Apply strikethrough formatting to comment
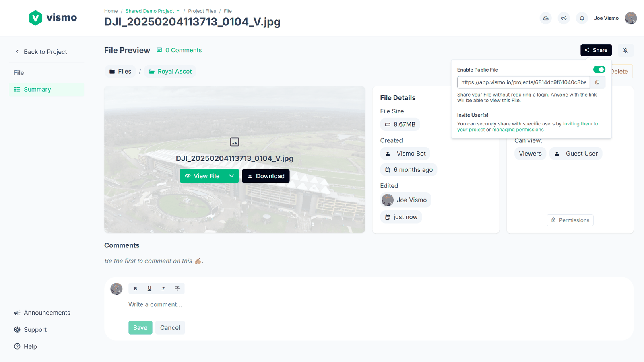Image resolution: width=644 pixels, height=362 pixels. [x=177, y=288]
